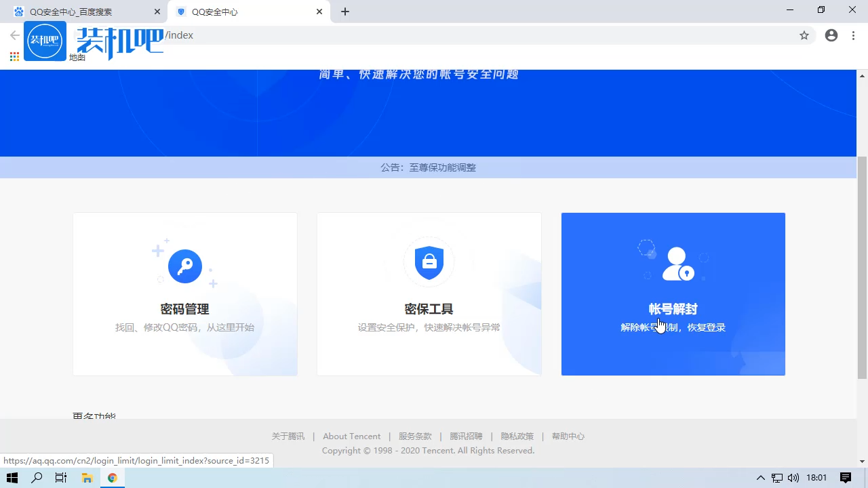Open the About Tencent link
The image size is (868, 488).
[x=351, y=436]
